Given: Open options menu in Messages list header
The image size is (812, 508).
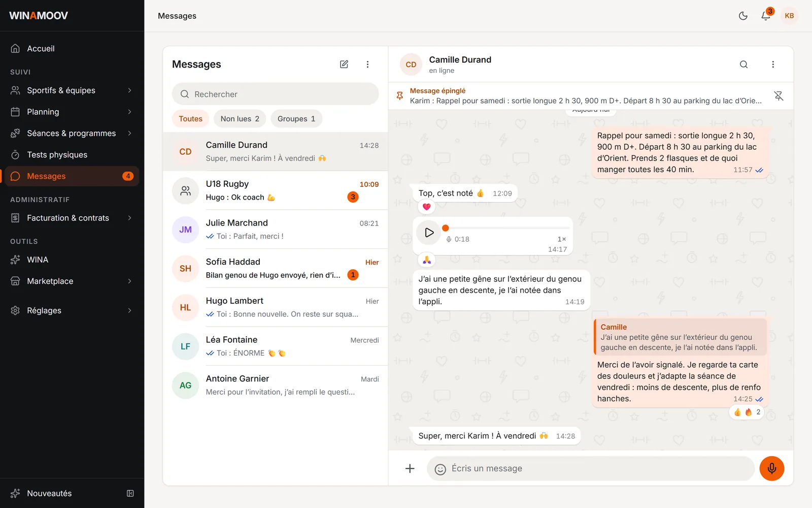Looking at the screenshot, I should (x=367, y=64).
